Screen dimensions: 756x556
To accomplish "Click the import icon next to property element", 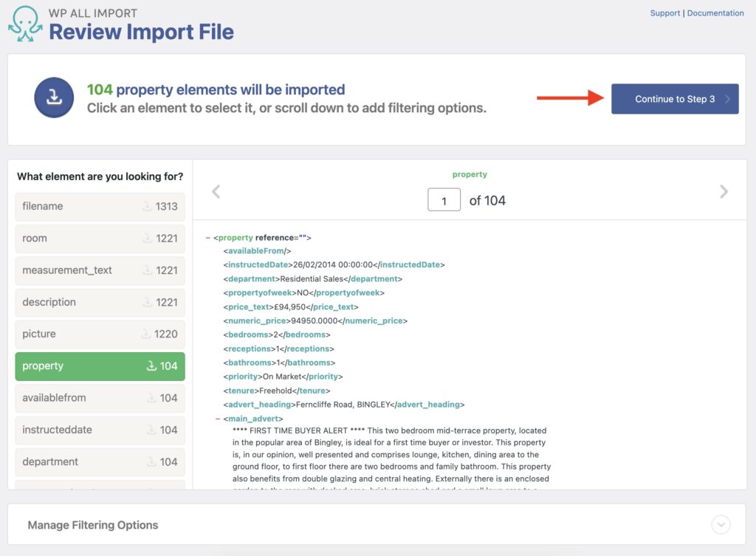I will (151, 366).
